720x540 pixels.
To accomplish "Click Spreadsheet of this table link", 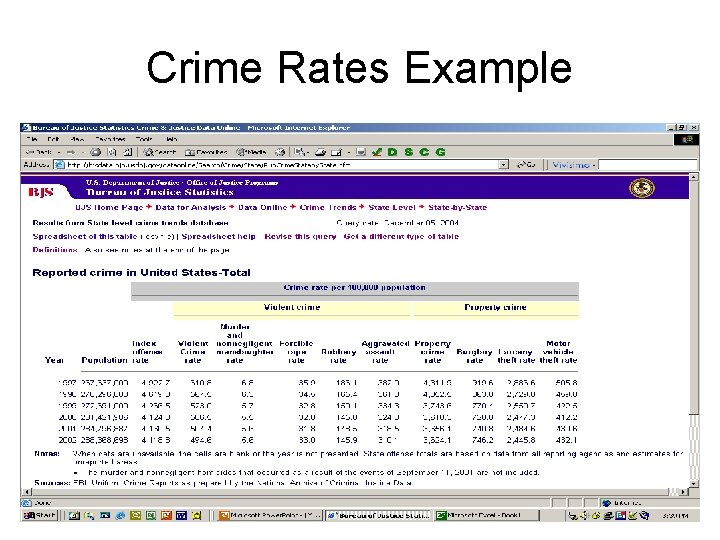I will 85,236.
